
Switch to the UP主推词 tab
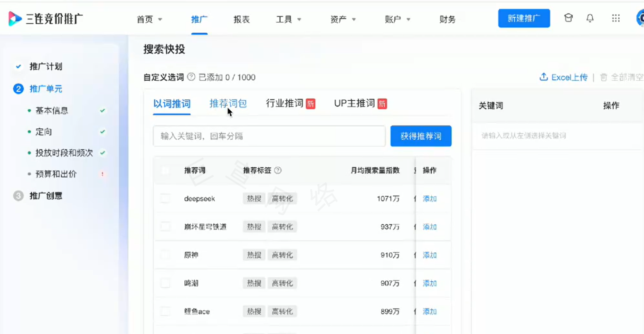click(354, 104)
